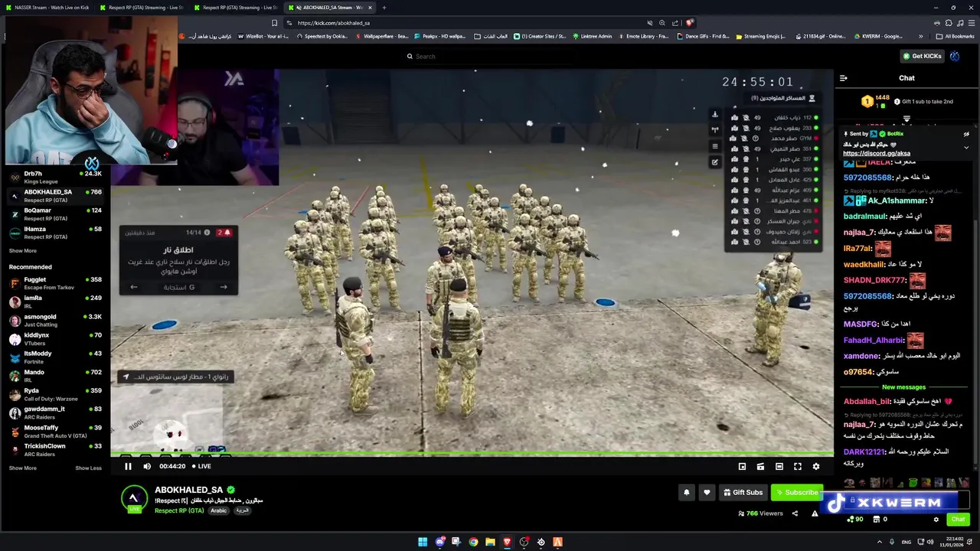The image size is (980, 551).
Task: Open the discord.gg/aksa link
Action: click(x=877, y=153)
